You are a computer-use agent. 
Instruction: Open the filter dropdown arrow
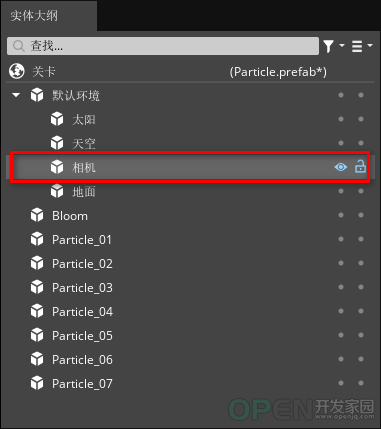click(x=342, y=45)
